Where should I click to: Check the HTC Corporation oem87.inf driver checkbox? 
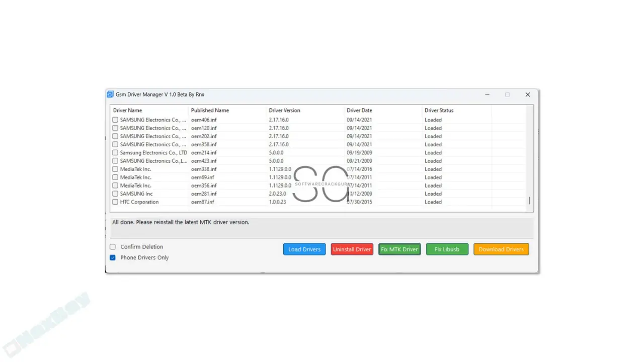115,202
